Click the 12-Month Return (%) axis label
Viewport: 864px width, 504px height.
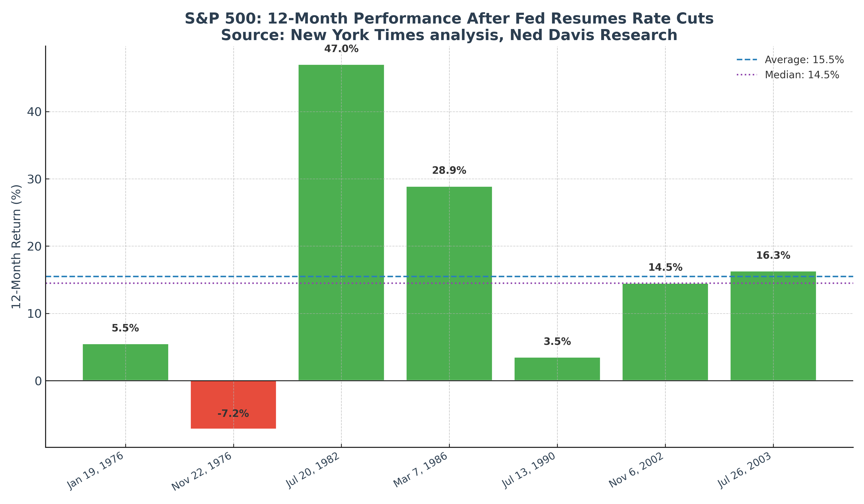pos(16,246)
